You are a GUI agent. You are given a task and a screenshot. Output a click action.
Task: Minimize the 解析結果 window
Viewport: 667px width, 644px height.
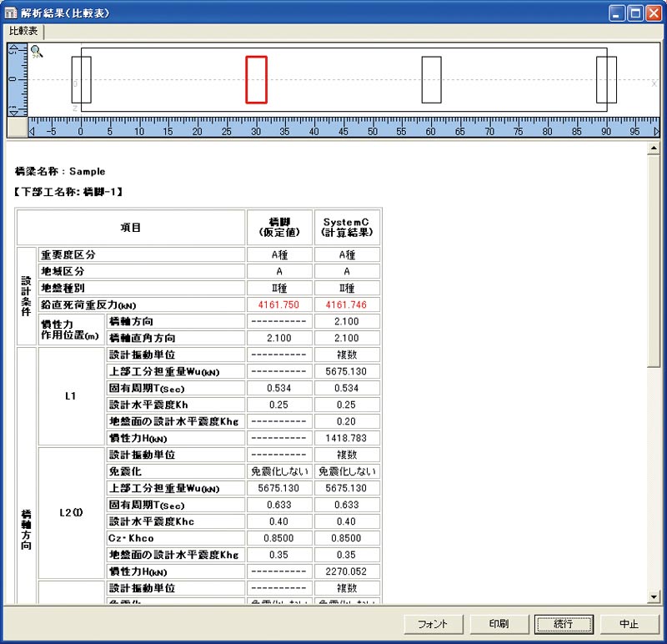click(x=616, y=13)
